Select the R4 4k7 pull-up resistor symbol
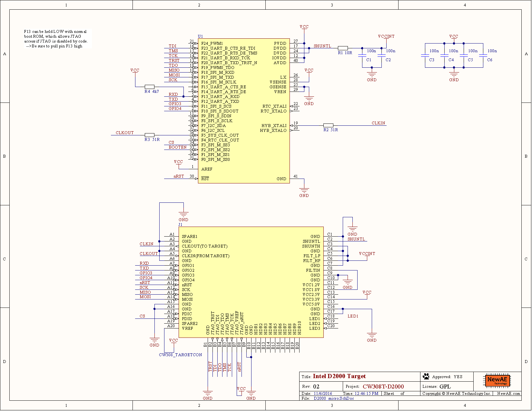The height and width of the screenshot is (411, 532). click(x=149, y=87)
